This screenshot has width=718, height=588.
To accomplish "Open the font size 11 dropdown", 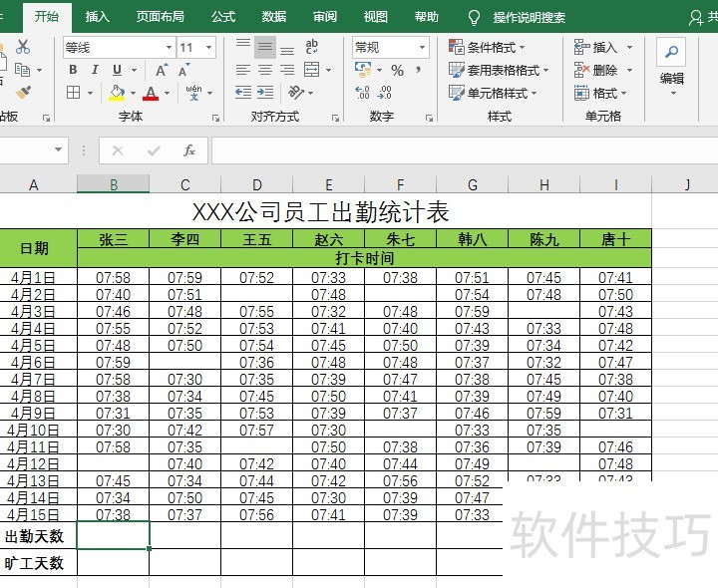I will coord(208,47).
